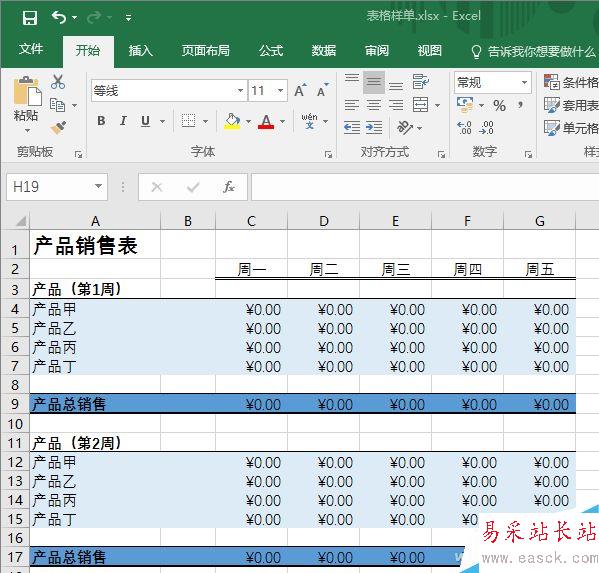
Task: Apply comma thousands separator style
Action: (x=520, y=105)
